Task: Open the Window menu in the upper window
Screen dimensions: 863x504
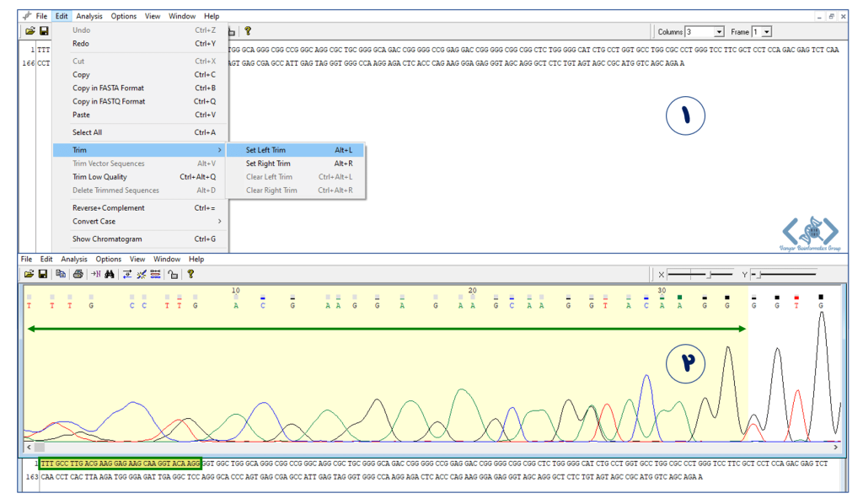Action: point(182,16)
